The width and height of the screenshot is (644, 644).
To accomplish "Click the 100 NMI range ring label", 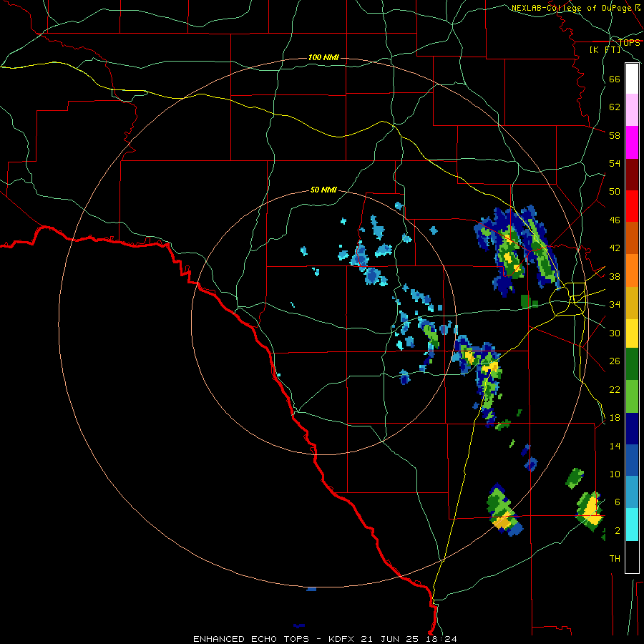I will point(323,57).
